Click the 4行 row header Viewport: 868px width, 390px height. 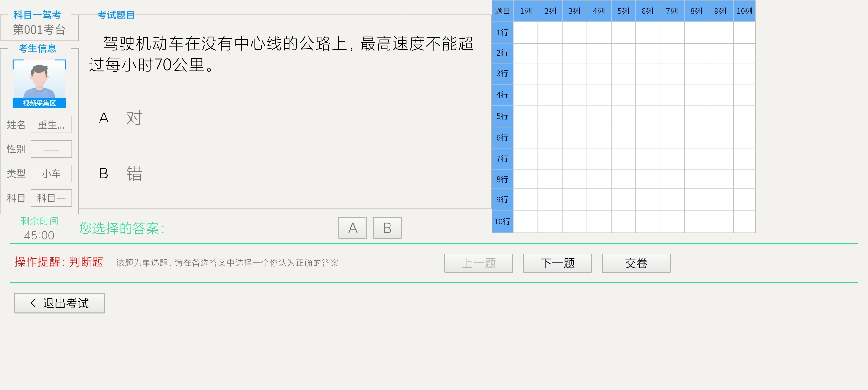click(502, 95)
